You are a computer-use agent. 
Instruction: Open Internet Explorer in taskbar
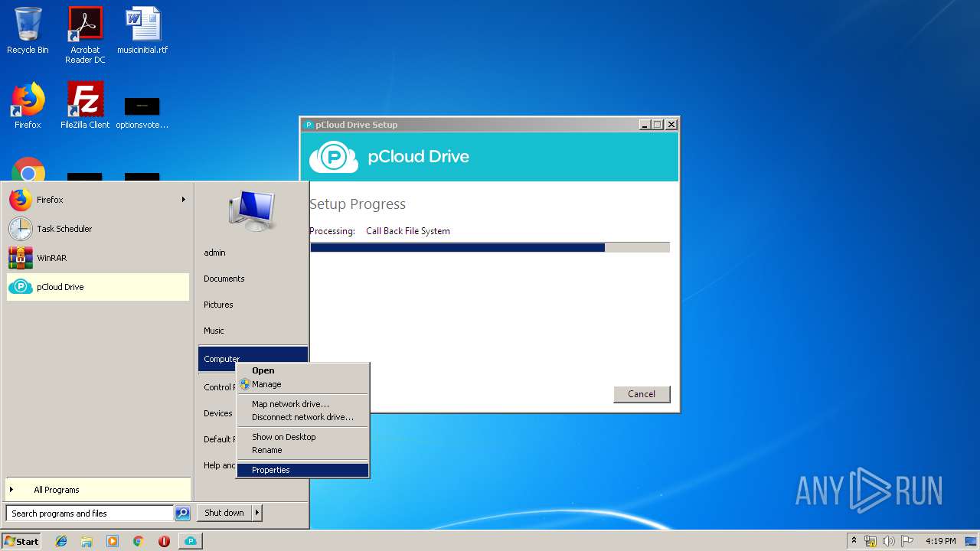click(x=61, y=541)
